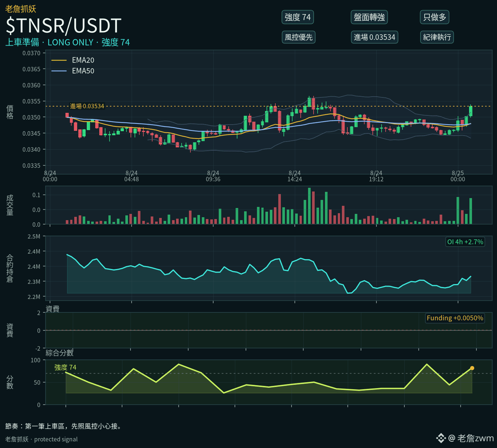
Task: Click the Binance logo icon in the watermark
Action: (x=441, y=438)
